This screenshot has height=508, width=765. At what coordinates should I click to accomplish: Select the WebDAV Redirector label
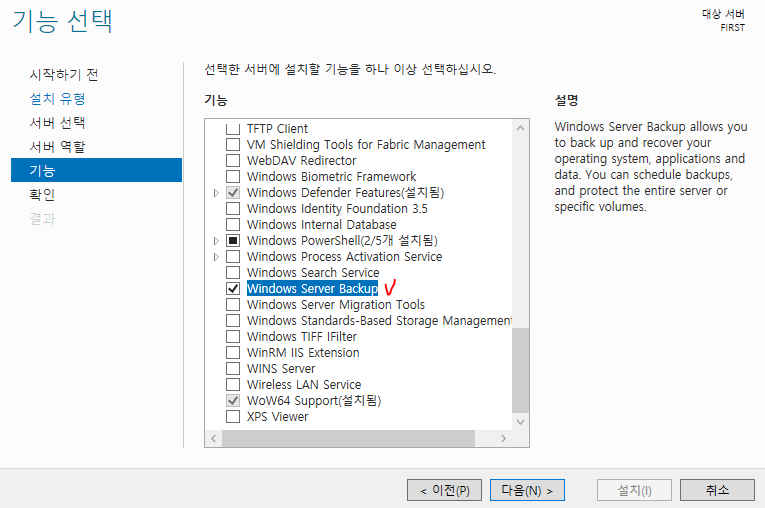[302, 161]
